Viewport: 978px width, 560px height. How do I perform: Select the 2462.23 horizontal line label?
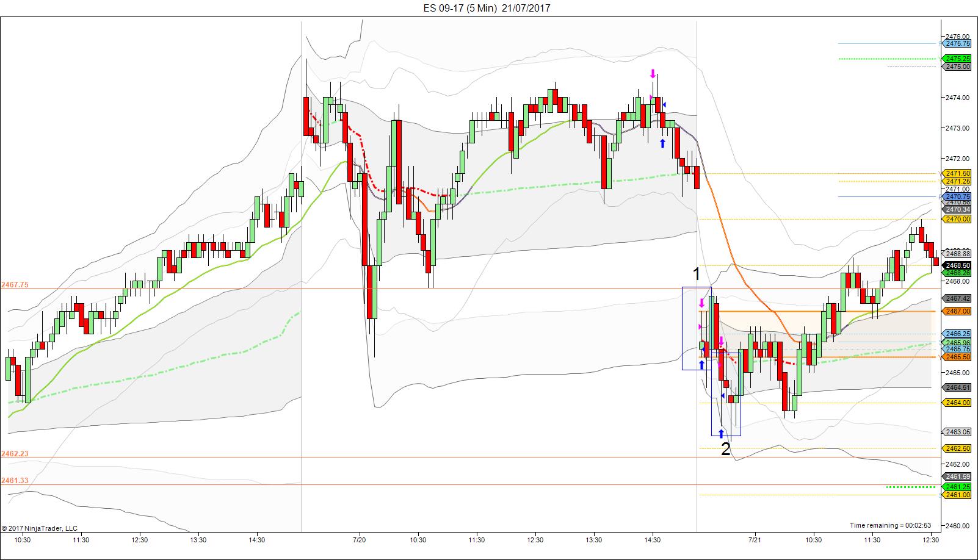[15, 453]
